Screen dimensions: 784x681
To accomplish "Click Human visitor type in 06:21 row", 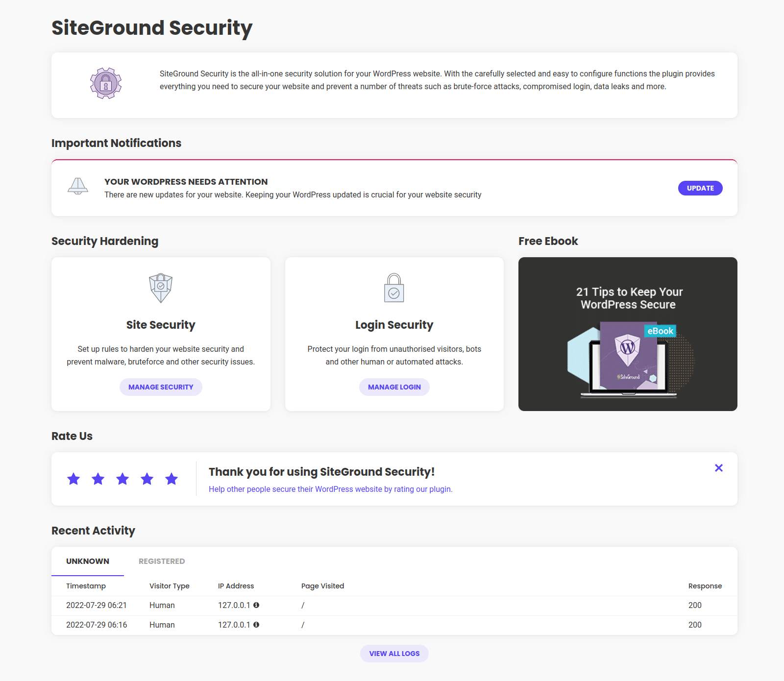I will 162,605.
